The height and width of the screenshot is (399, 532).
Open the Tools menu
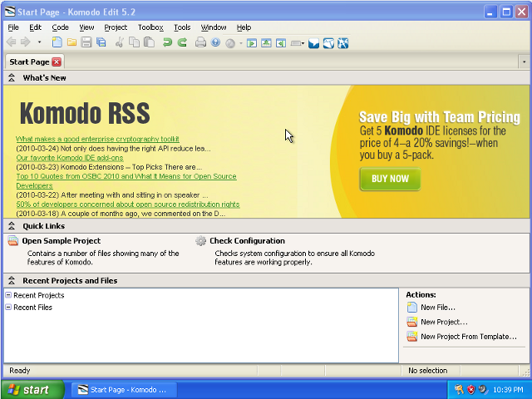pos(182,27)
